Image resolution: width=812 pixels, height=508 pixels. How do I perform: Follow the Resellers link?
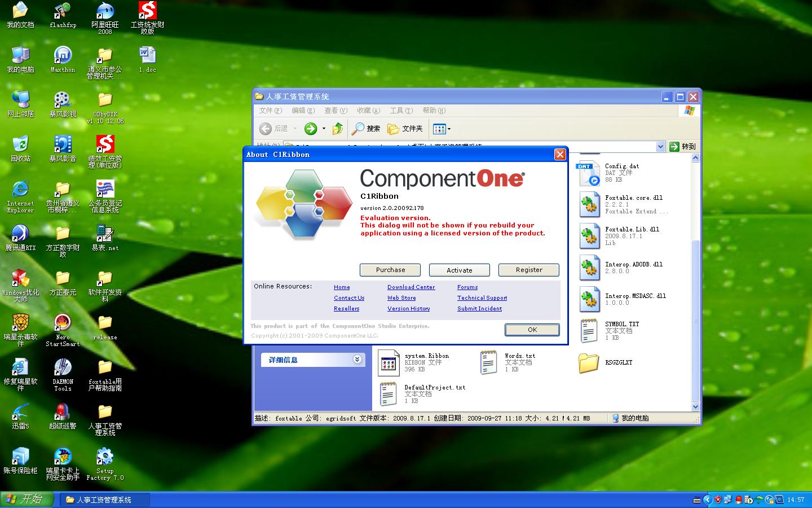click(x=346, y=309)
